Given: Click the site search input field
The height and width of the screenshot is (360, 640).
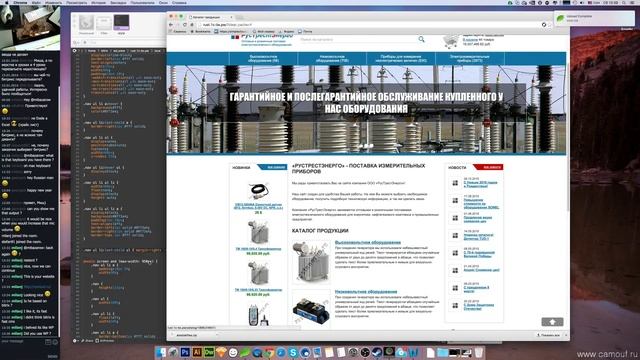Looking at the screenshot, I should click(358, 40).
